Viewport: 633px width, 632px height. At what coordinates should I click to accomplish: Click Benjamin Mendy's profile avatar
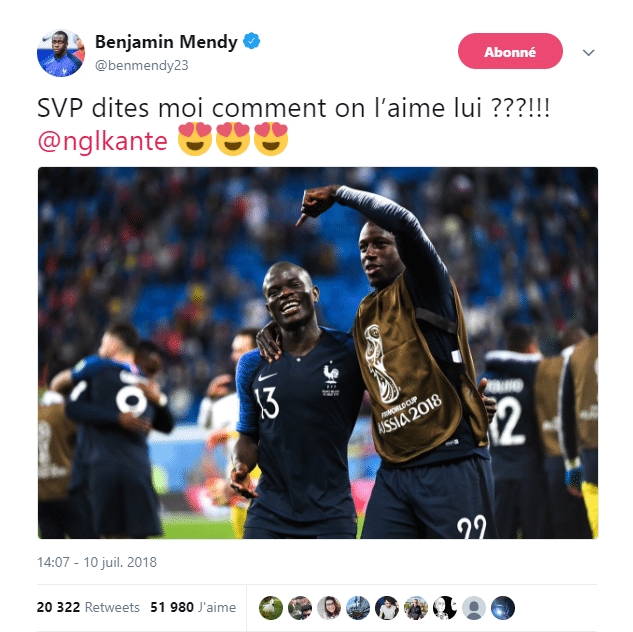61,53
